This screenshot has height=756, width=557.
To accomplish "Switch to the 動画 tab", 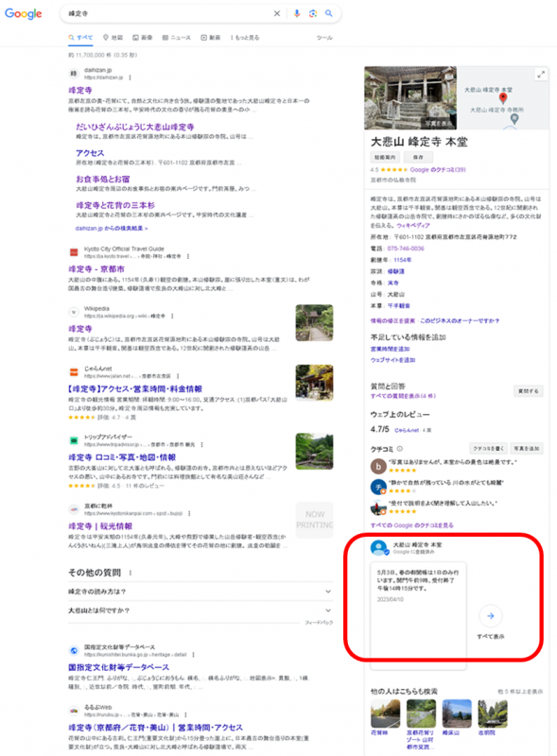I will click(x=211, y=38).
